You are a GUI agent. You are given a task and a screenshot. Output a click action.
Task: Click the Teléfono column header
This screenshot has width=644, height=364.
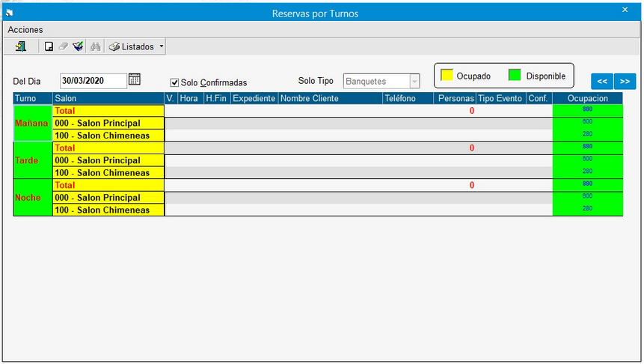point(408,98)
